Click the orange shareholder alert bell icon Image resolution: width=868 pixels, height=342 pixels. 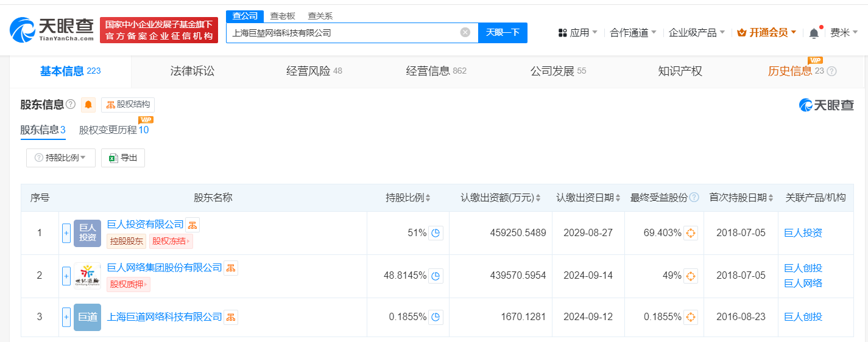[89, 105]
